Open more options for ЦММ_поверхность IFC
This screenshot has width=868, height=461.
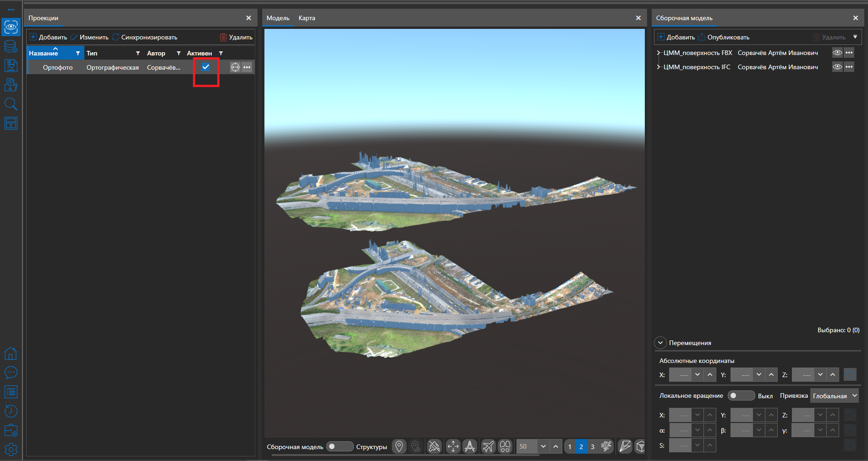[849, 67]
